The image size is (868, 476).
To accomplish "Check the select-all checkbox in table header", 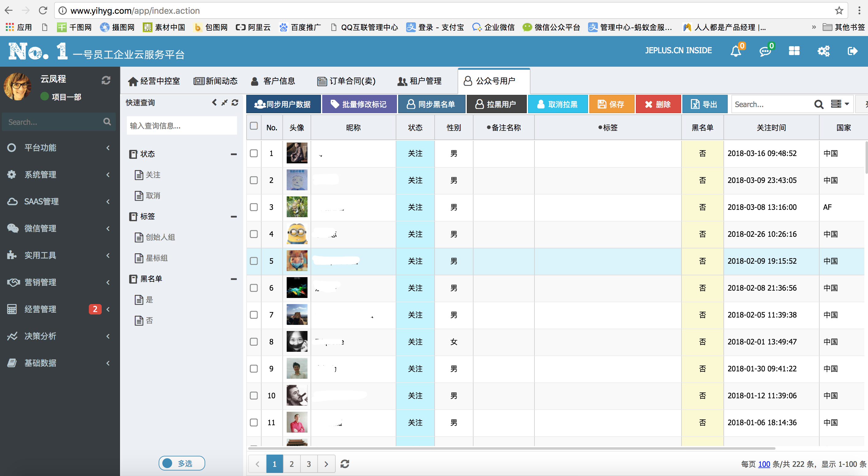I will pos(254,126).
